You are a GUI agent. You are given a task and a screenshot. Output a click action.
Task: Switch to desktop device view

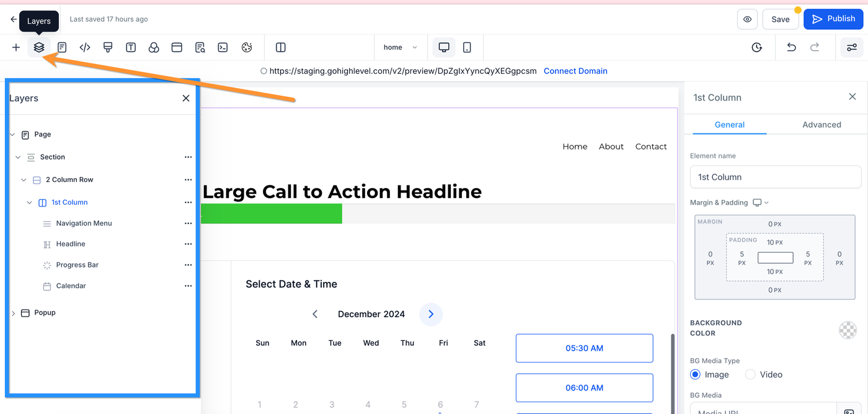click(x=444, y=47)
